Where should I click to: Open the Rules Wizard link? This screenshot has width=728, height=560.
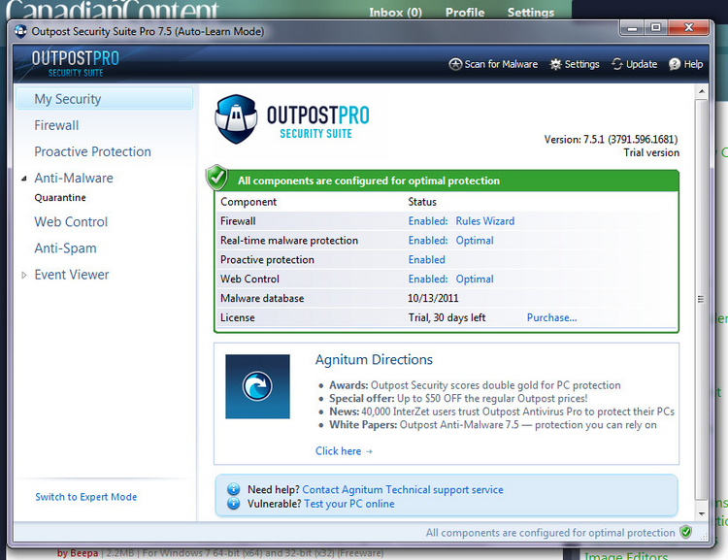pyautogui.click(x=485, y=221)
